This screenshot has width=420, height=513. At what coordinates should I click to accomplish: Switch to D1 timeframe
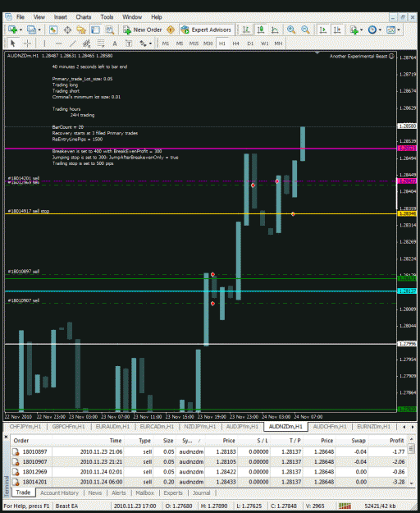pyautogui.click(x=250, y=44)
